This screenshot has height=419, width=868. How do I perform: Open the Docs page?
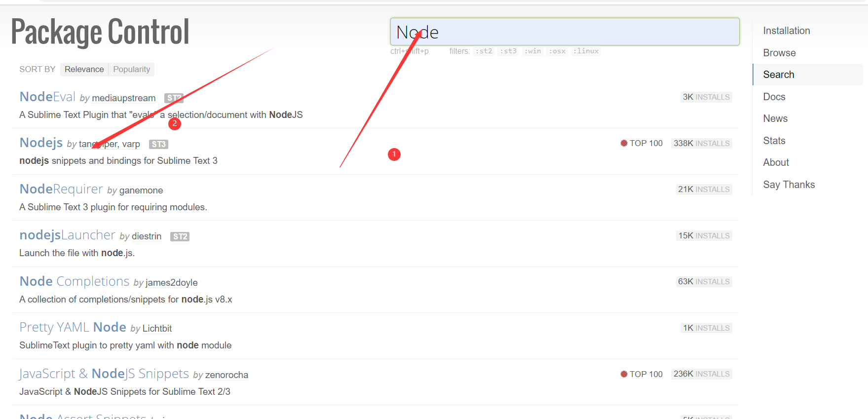pyautogui.click(x=774, y=97)
